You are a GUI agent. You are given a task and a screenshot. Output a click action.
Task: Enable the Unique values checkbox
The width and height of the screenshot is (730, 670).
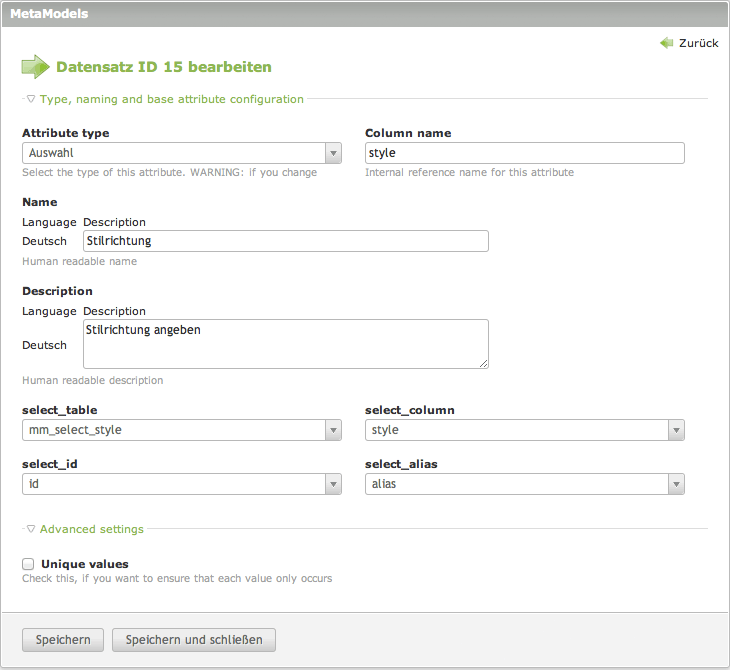(x=29, y=564)
